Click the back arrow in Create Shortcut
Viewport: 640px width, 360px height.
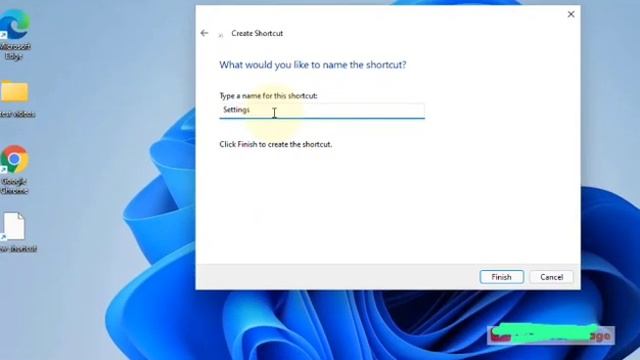coord(204,33)
